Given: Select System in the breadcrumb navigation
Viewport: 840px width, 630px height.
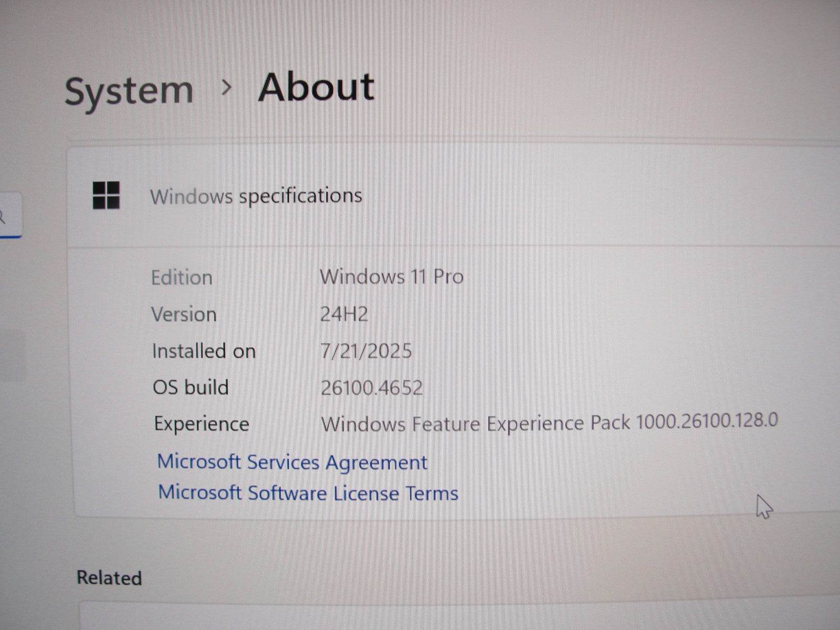Looking at the screenshot, I should point(129,89).
